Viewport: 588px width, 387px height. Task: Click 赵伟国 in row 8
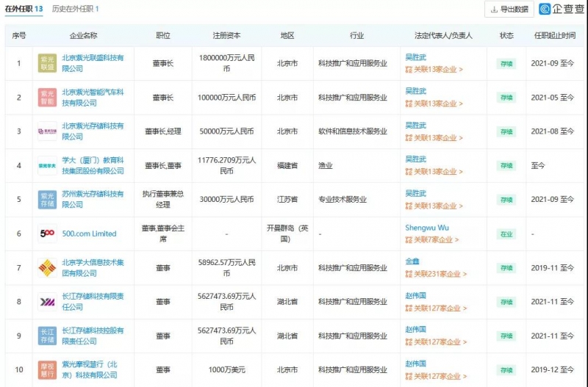click(x=415, y=296)
